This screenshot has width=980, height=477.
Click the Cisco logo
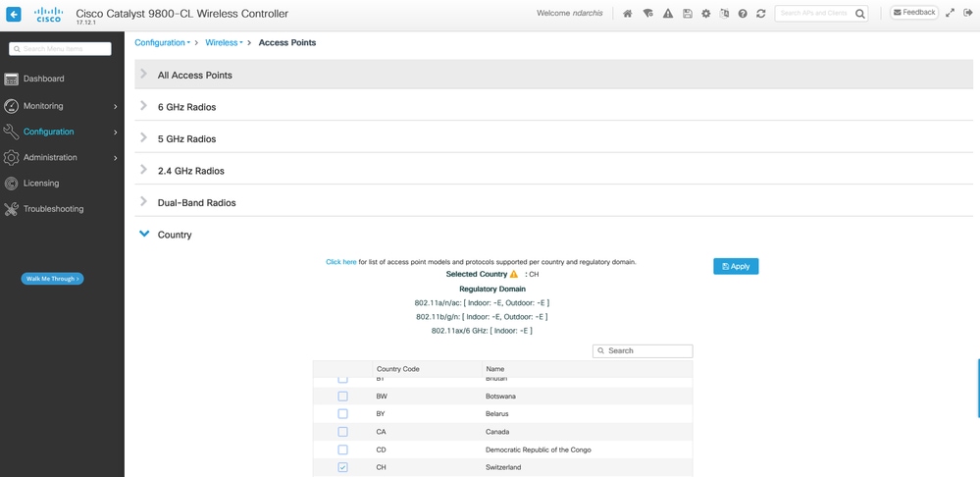click(49, 15)
